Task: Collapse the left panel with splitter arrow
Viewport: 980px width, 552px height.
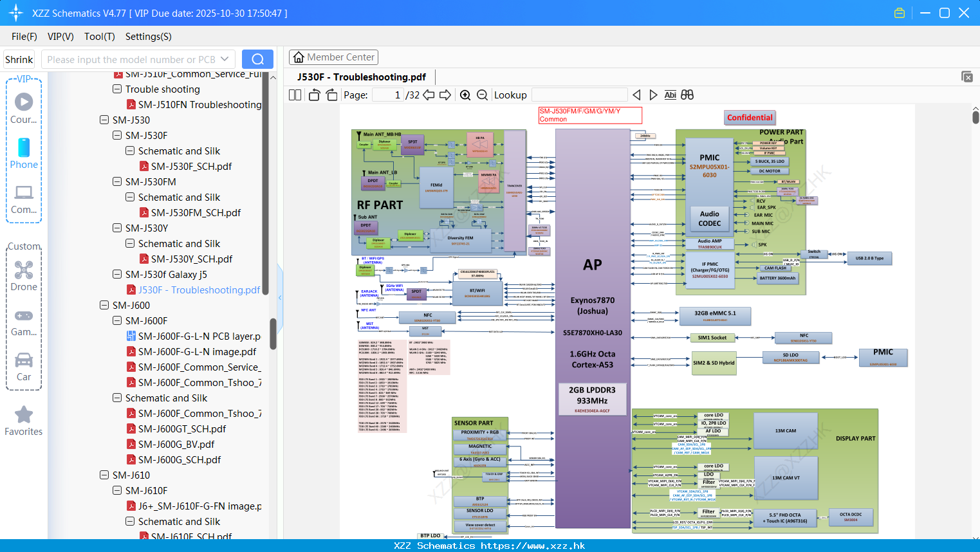Action: point(280,297)
